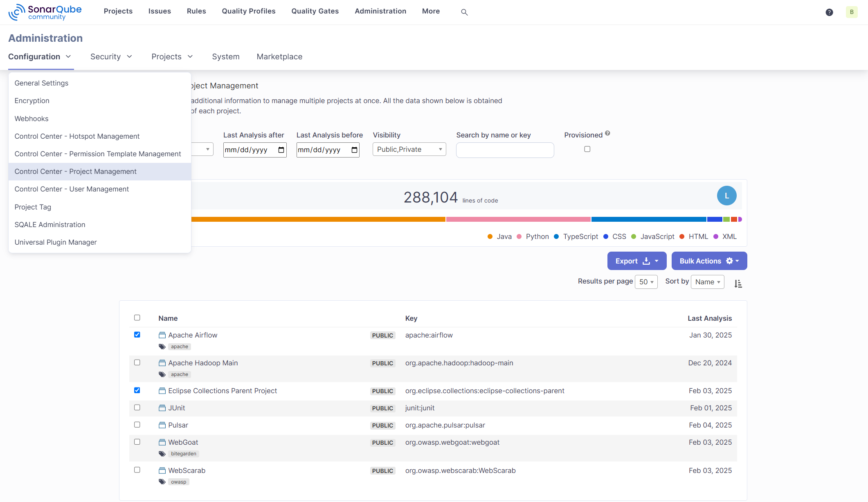
Task: Click the Search by name or key input field
Action: (505, 149)
